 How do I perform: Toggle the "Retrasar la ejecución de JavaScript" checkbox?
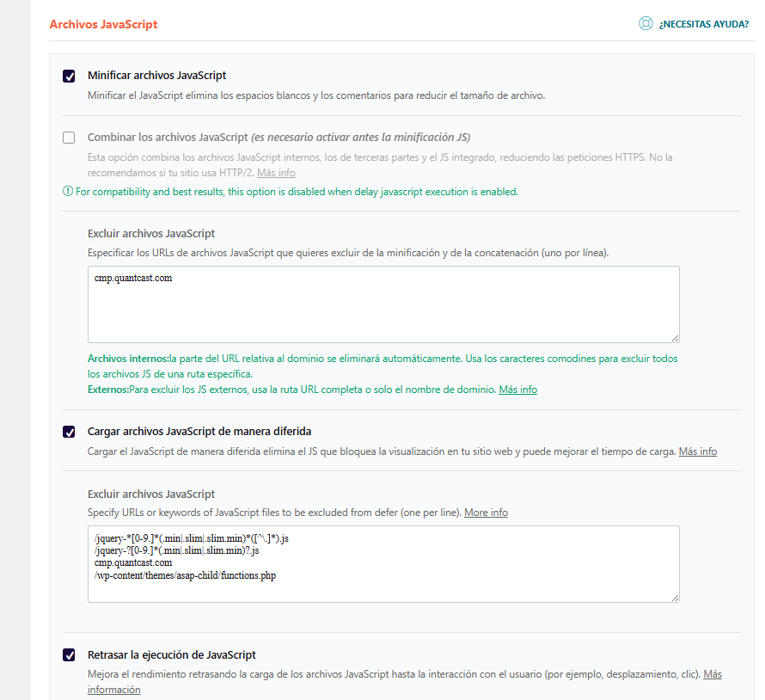pos(69,655)
